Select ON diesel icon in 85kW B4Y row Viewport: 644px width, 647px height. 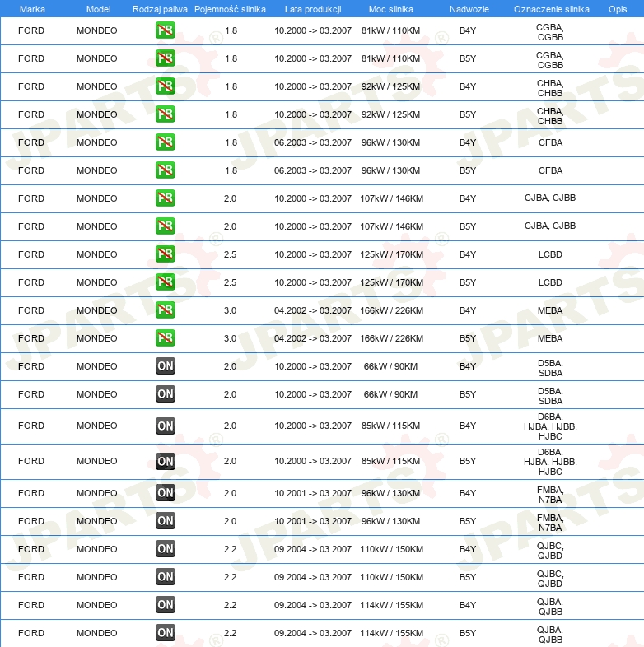click(166, 426)
